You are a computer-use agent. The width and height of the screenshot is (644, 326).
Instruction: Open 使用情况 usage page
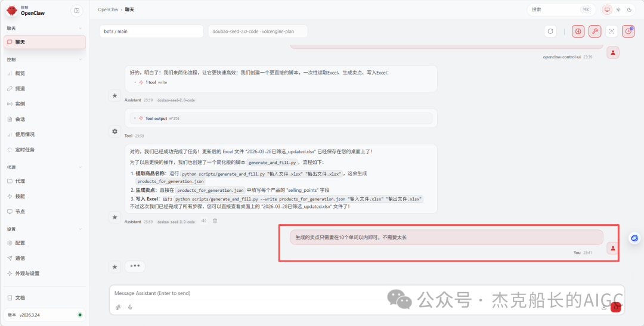[x=45, y=134]
